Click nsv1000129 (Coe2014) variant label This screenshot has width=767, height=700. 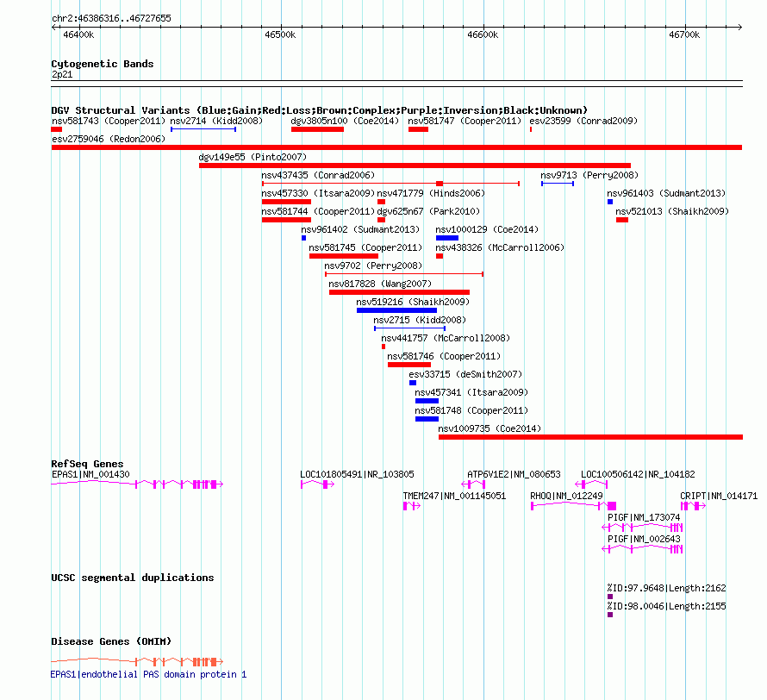tap(487, 229)
